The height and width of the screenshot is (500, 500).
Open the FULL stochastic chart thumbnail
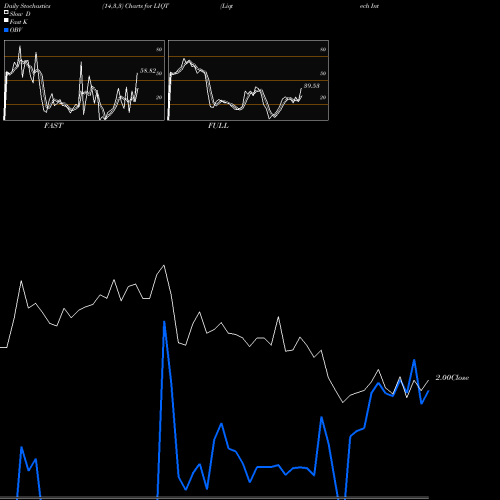click(248, 80)
